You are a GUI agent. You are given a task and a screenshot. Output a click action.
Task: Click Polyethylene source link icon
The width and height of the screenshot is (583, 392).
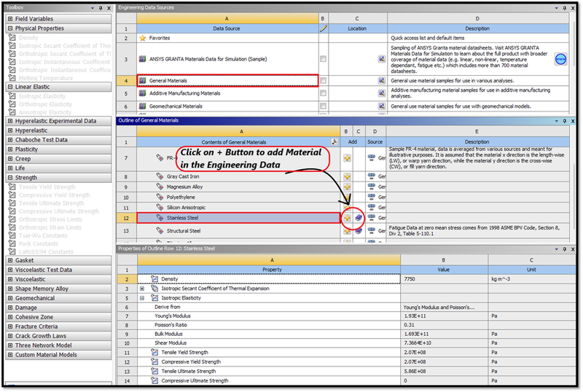[371, 197]
